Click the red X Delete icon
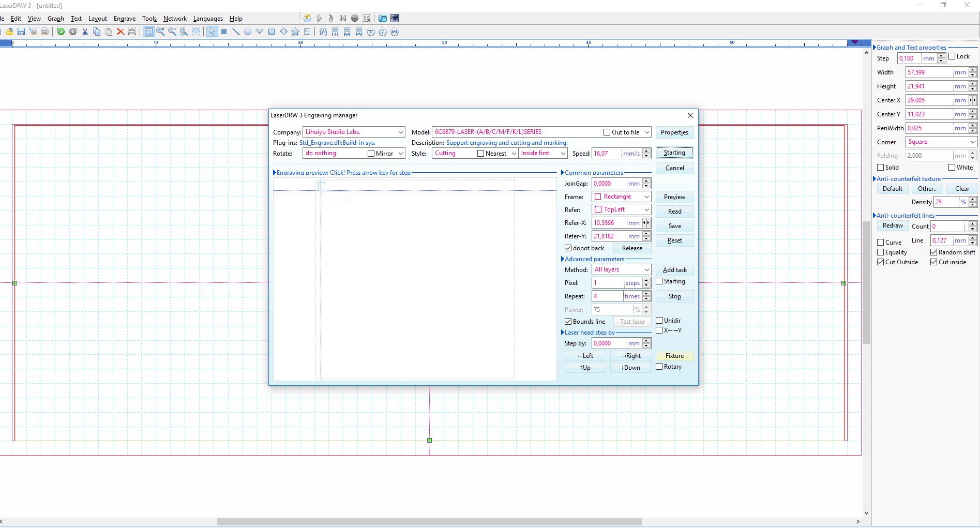980x528 pixels. coord(120,32)
